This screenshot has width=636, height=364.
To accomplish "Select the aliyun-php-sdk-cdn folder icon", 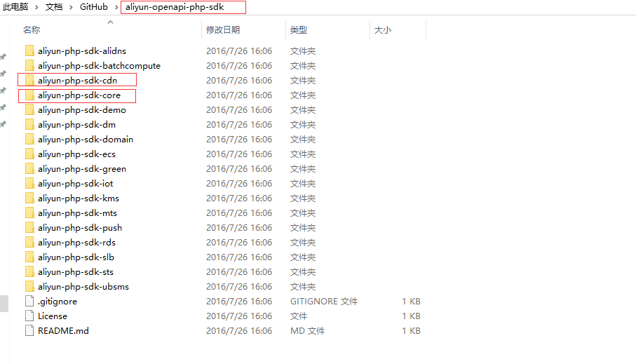I will [x=29, y=81].
